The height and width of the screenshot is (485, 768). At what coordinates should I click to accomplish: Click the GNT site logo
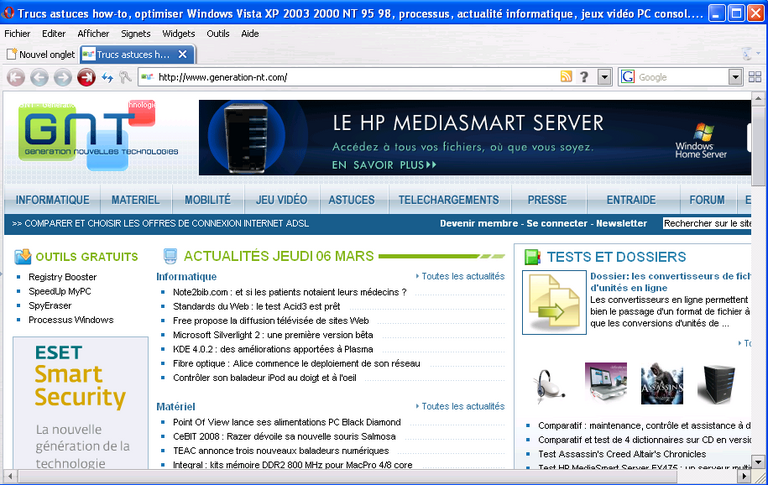pyautogui.click(x=98, y=136)
